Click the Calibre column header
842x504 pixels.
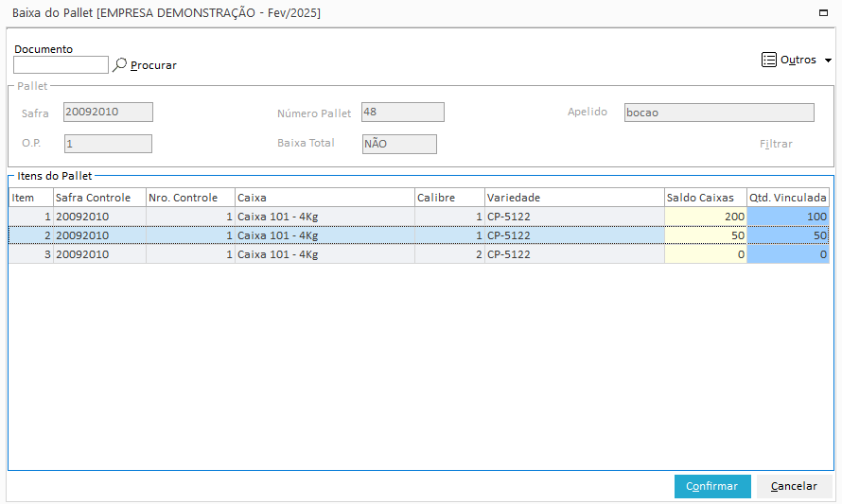click(450, 198)
